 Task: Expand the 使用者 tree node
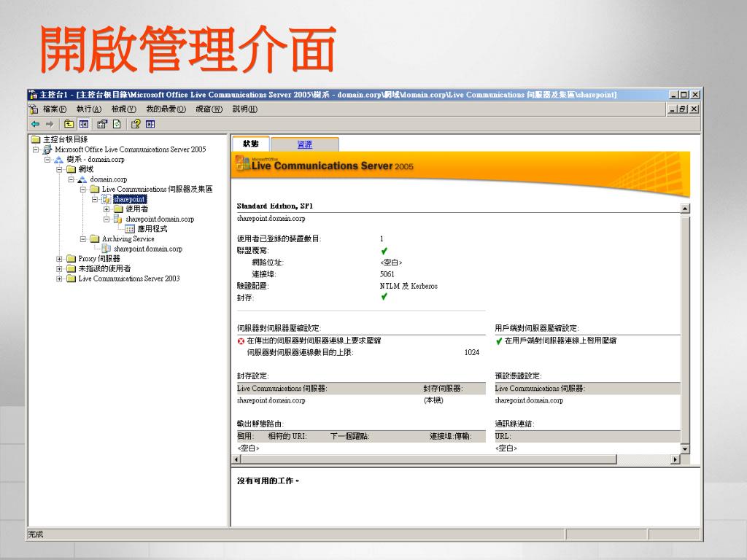[x=107, y=209]
